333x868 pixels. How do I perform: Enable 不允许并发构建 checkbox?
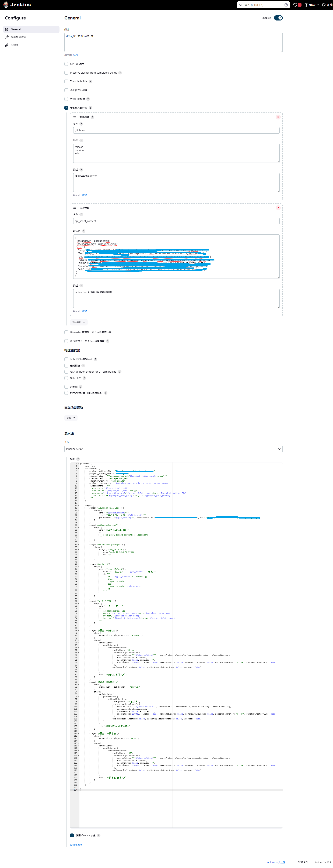66,90
